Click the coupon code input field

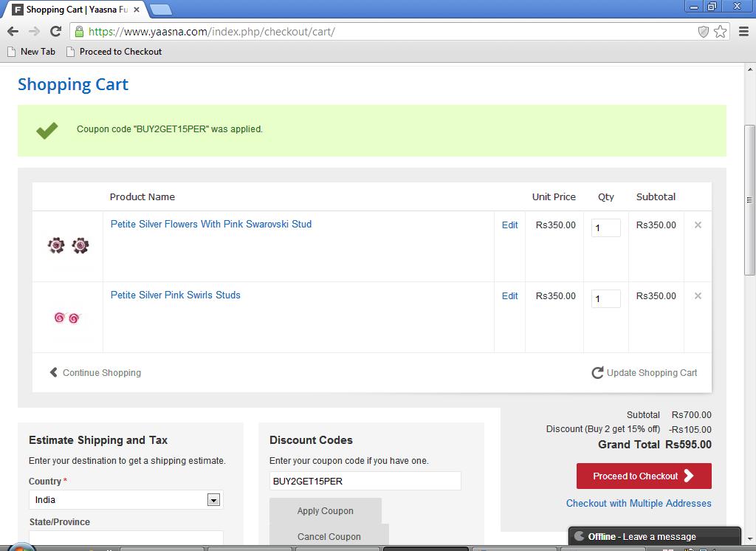(x=365, y=481)
